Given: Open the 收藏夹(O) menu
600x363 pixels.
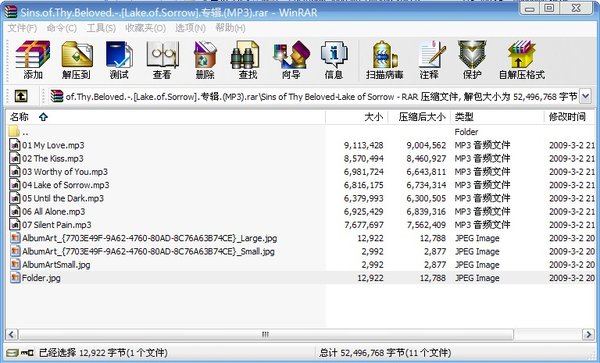Looking at the screenshot, I should point(145,28).
